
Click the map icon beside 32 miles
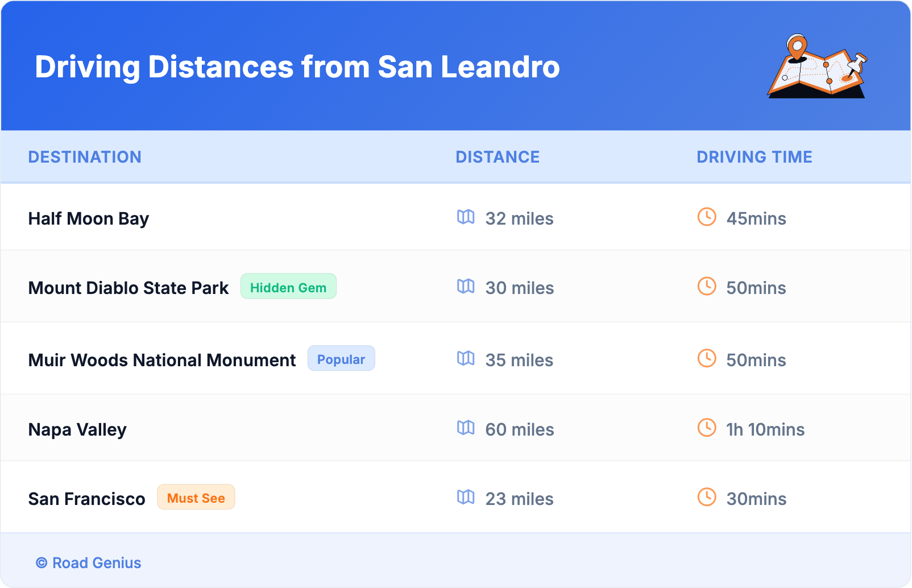(466, 217)
